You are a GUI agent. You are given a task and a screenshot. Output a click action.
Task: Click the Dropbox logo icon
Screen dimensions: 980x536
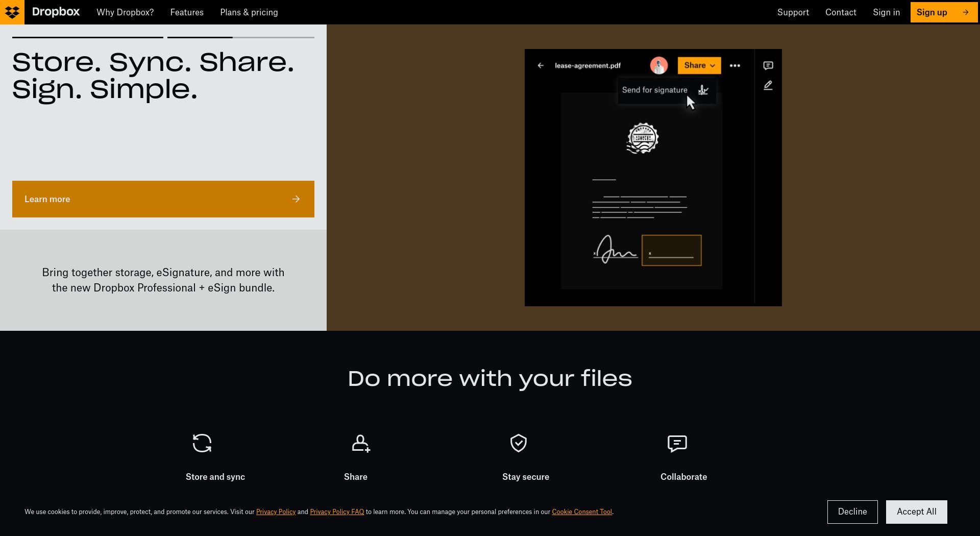[x=12, y=12]
